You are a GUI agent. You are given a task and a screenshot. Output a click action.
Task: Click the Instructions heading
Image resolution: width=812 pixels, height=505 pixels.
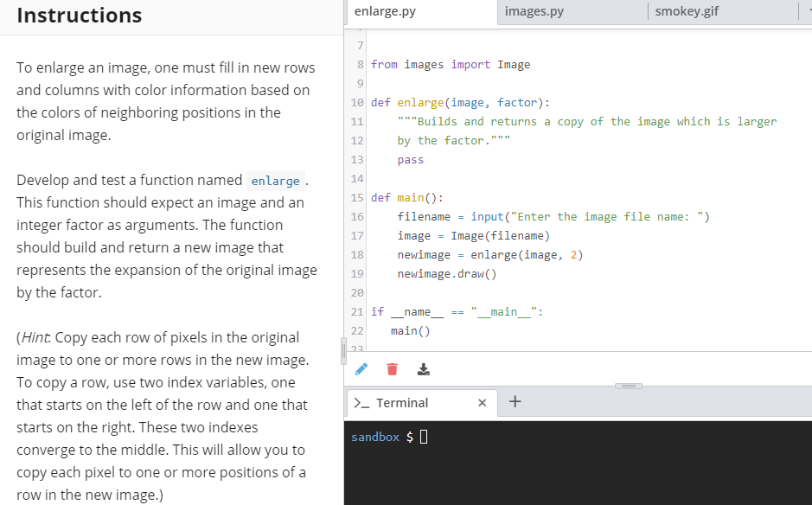[79, 15]
